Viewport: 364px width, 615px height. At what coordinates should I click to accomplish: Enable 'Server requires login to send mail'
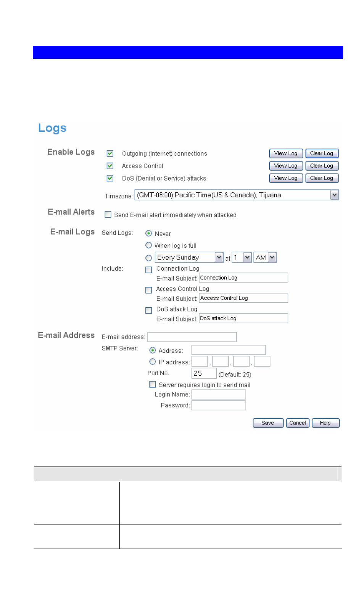click(153, 384)
